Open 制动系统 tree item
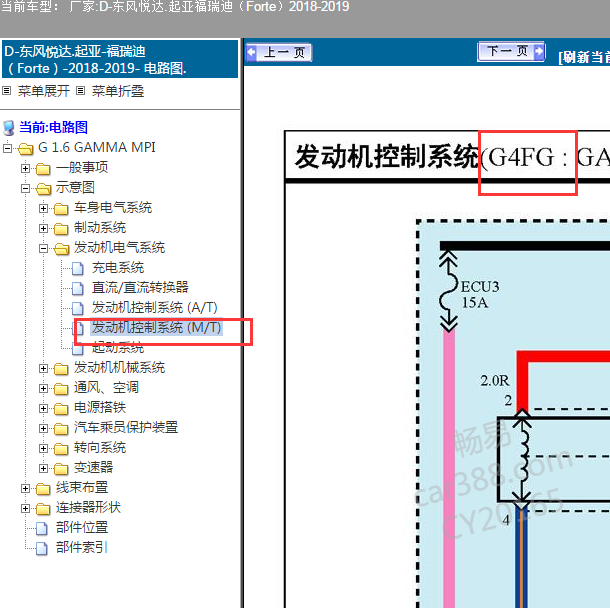 pyautogui.click(x=100, y=228)
